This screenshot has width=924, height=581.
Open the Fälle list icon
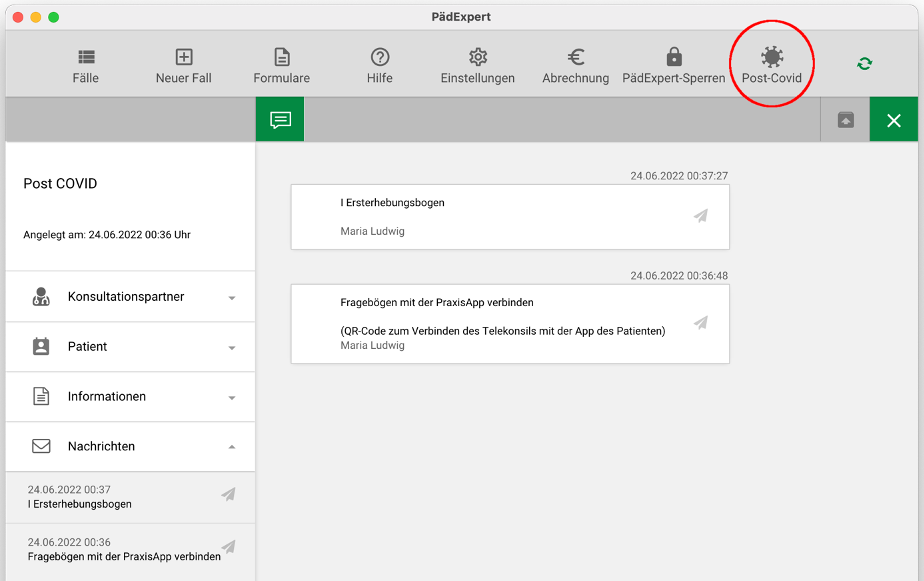86,57
